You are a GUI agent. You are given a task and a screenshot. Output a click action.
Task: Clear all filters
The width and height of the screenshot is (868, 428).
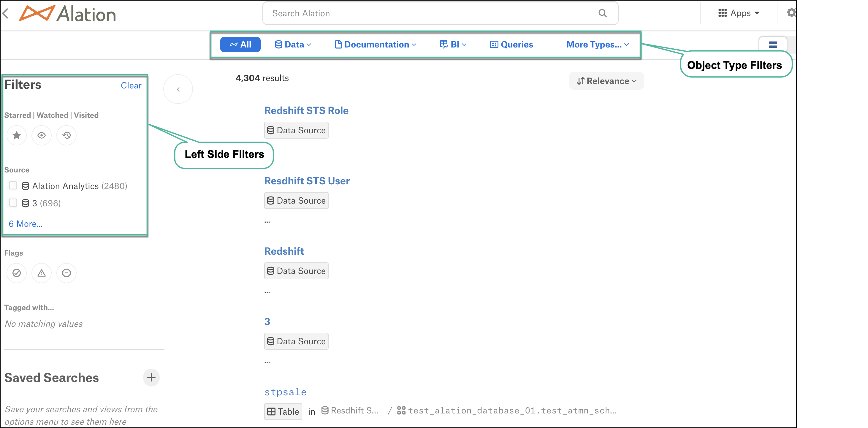pos(131,85)
